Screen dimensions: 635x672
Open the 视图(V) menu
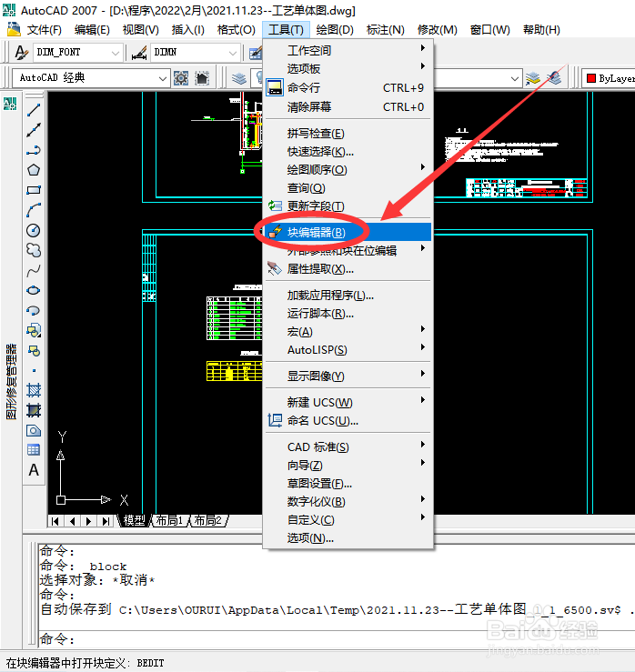(141, 30)
